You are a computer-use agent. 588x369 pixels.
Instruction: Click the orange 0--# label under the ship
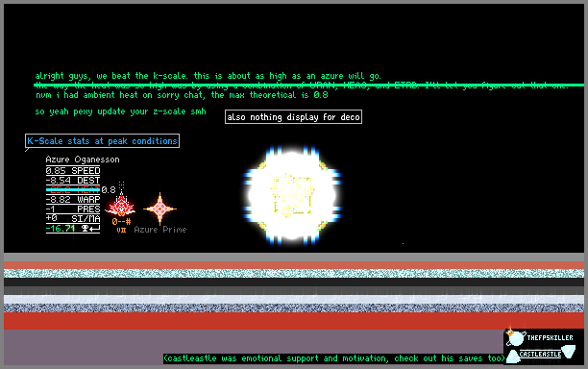tap(121, 222)
